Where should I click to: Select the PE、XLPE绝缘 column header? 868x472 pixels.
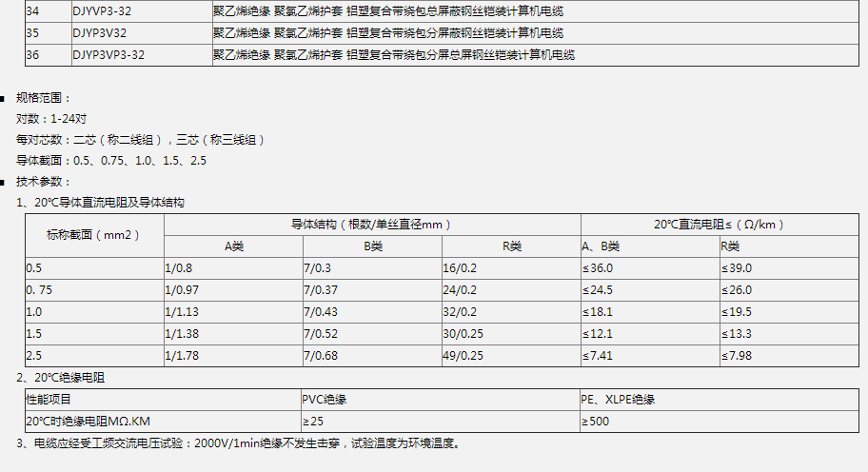pyautogui.click(x=618, y=399)
